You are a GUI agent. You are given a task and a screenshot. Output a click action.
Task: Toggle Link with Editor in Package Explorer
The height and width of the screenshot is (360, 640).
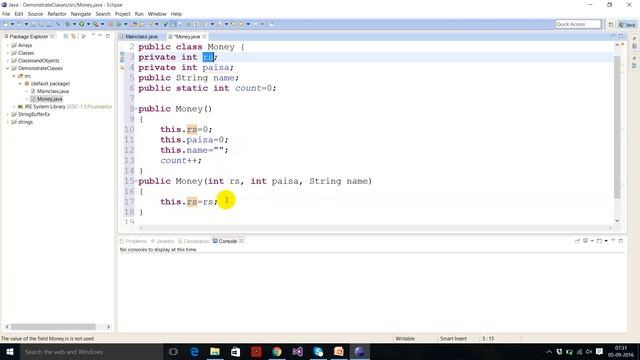pos(74,36)
